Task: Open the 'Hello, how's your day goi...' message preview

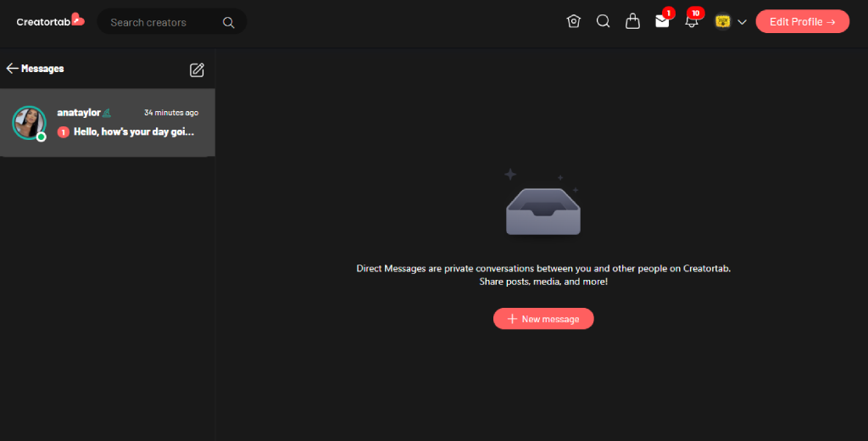Action: [134, 132]
